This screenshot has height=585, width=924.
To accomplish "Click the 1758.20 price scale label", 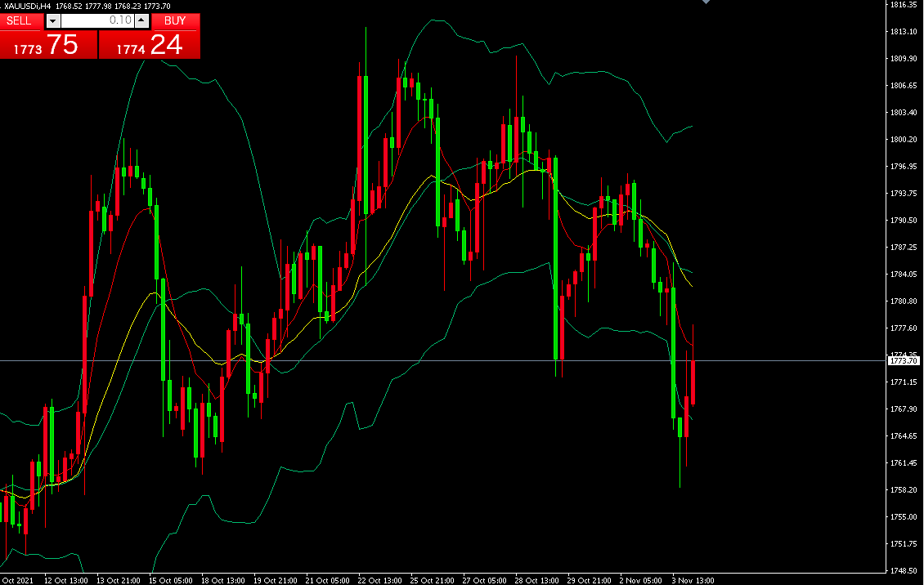I will coord(904,490).
